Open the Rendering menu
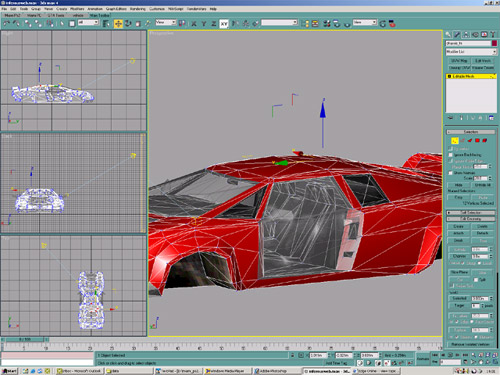This screenshot has width=500, height=375. pyautogui.click(x=138, y=9)
